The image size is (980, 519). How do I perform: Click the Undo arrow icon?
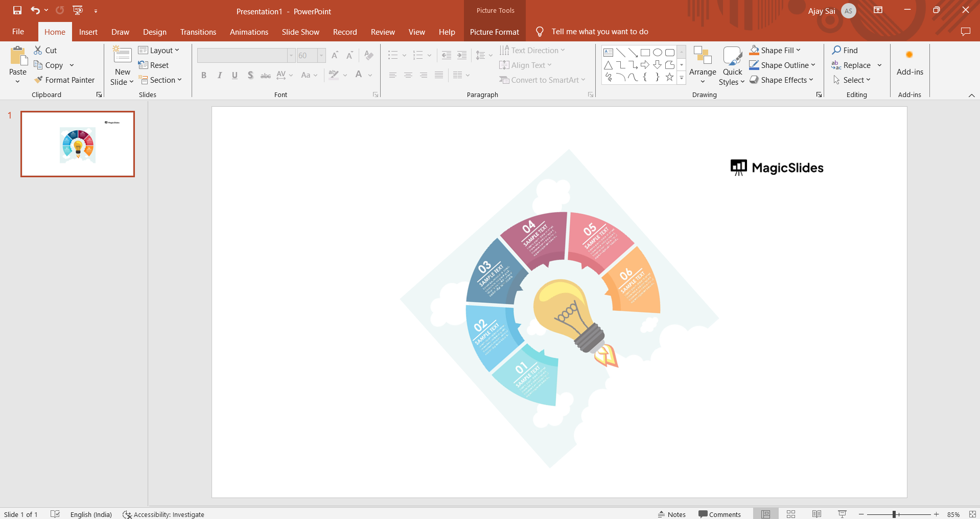35,10
